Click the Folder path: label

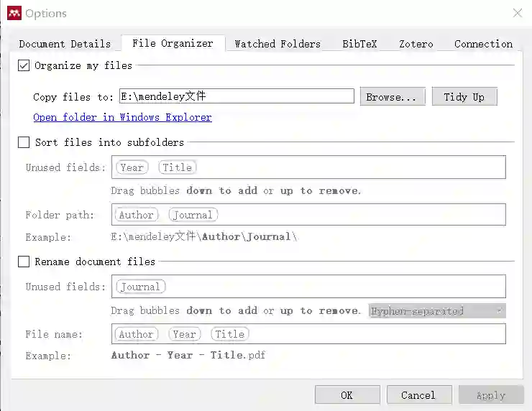click(x=60, y=215)
